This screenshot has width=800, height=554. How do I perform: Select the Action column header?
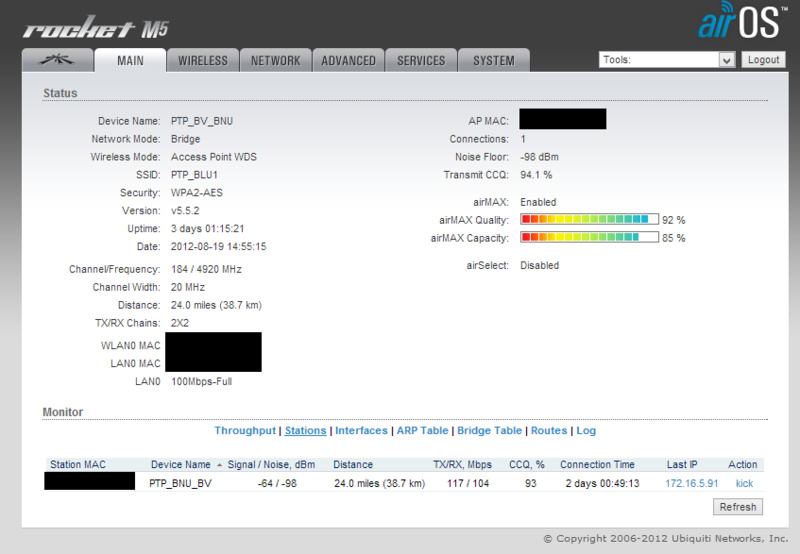click(x=742, y=464)
